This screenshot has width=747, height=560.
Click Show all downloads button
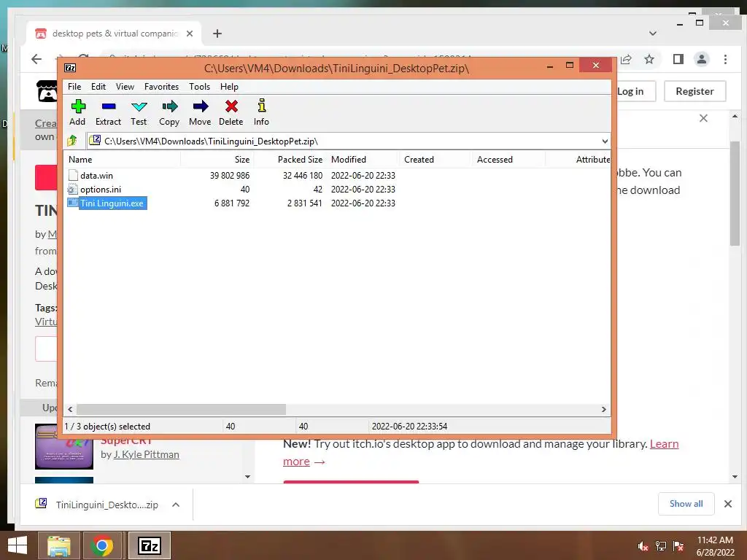(x=686, y=504)
